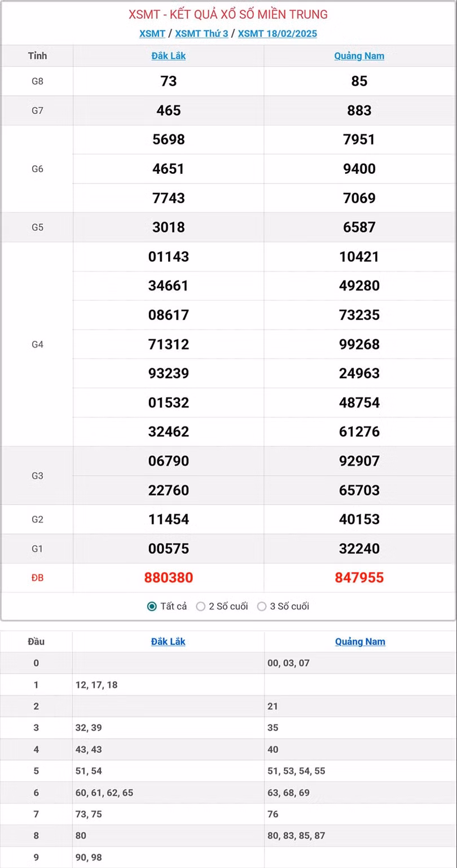Click the Quảng Nam special prize 847955
The width and height of the screenshot is (457, 868).
tap(359, 577)
